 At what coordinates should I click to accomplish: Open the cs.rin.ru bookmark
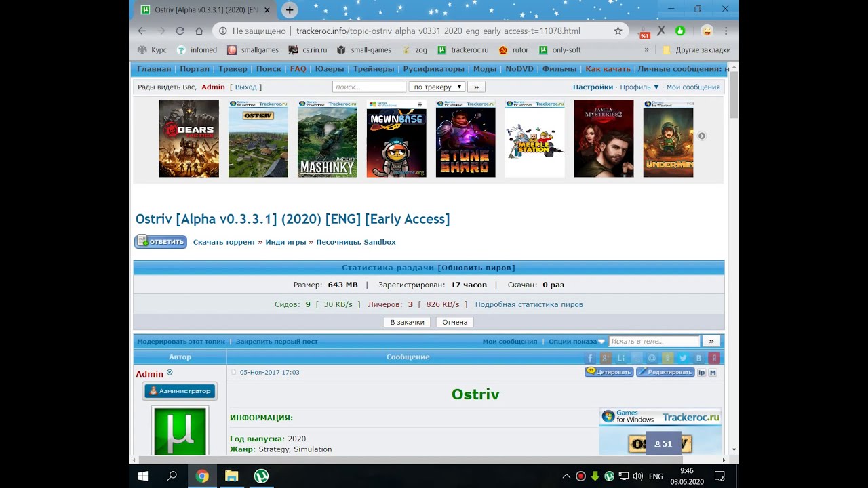(x=308, y=49)
